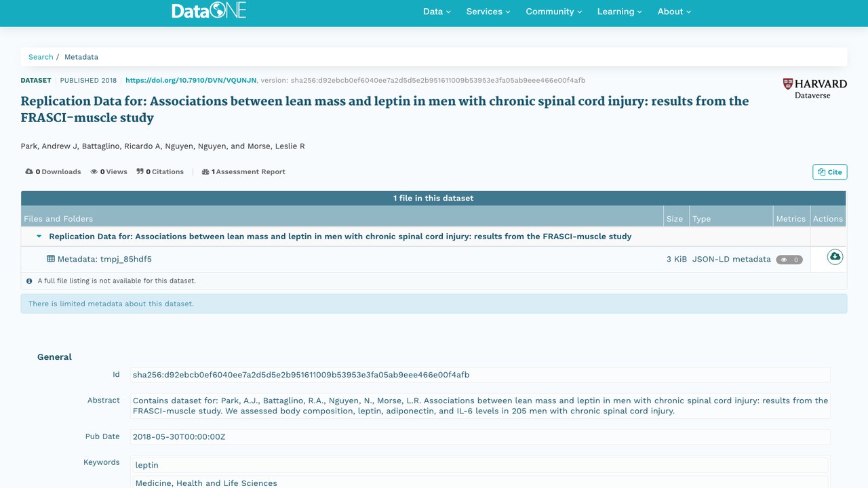Viewport: 868px width, 488px height.
Task: Click the DataONE logo
Action: (209, 10)
